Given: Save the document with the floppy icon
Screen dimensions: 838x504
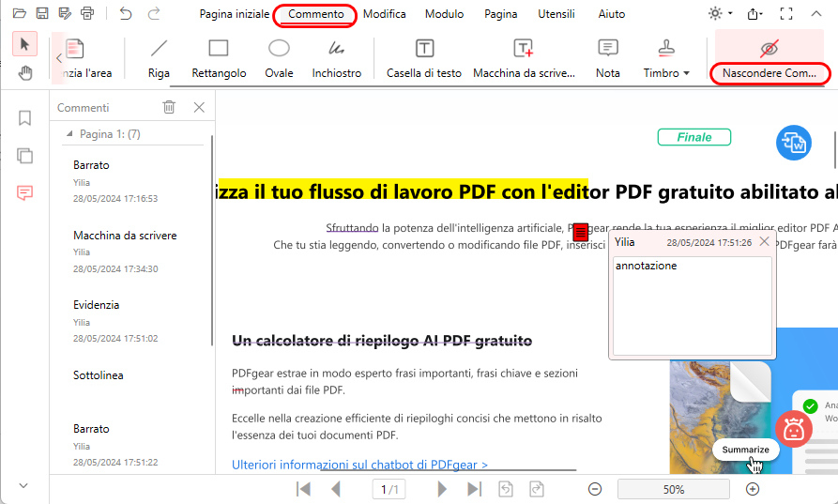Looking at the screenshot, I should (41, 13).
